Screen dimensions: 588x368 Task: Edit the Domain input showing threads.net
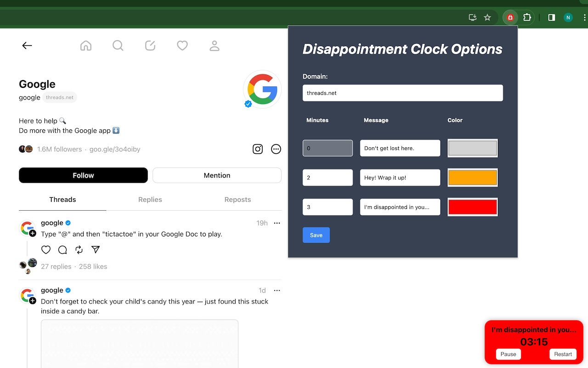coord(402,92)
